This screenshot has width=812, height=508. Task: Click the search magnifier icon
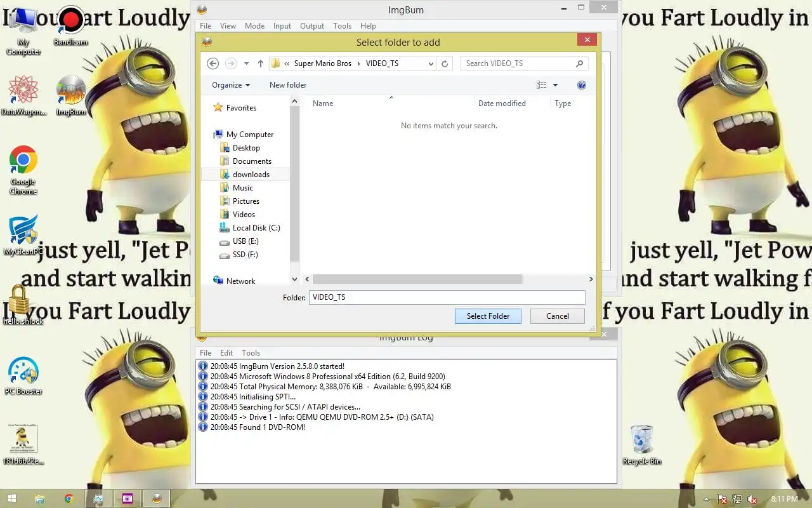[579, 63]
